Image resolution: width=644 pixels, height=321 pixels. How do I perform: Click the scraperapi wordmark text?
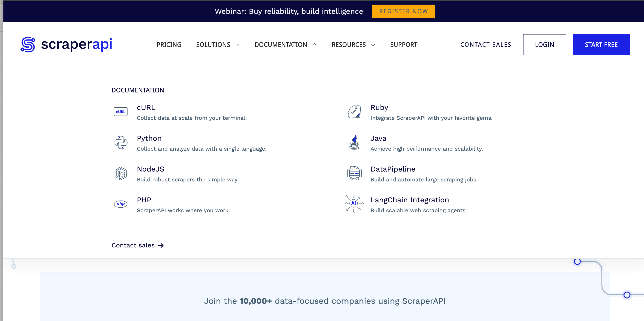77,45
